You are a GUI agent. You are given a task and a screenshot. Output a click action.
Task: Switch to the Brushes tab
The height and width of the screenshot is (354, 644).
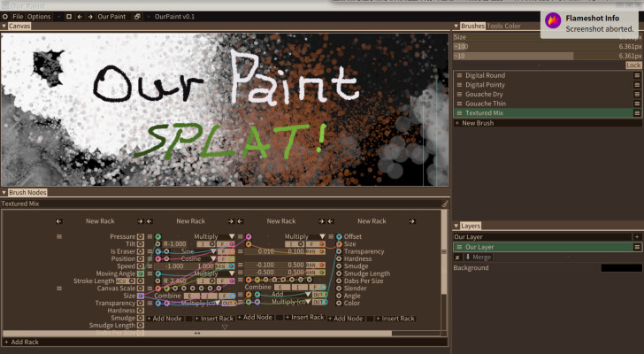(472, 26)
